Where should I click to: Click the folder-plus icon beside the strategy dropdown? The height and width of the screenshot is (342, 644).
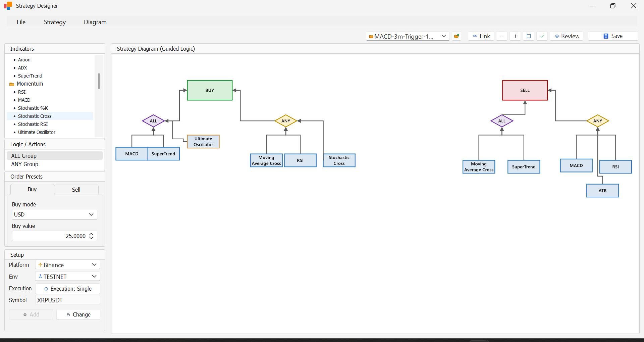(457, 36)
